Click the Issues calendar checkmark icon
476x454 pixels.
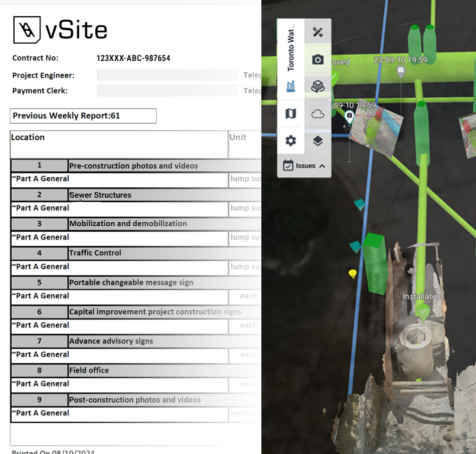(x=288, y=166)
